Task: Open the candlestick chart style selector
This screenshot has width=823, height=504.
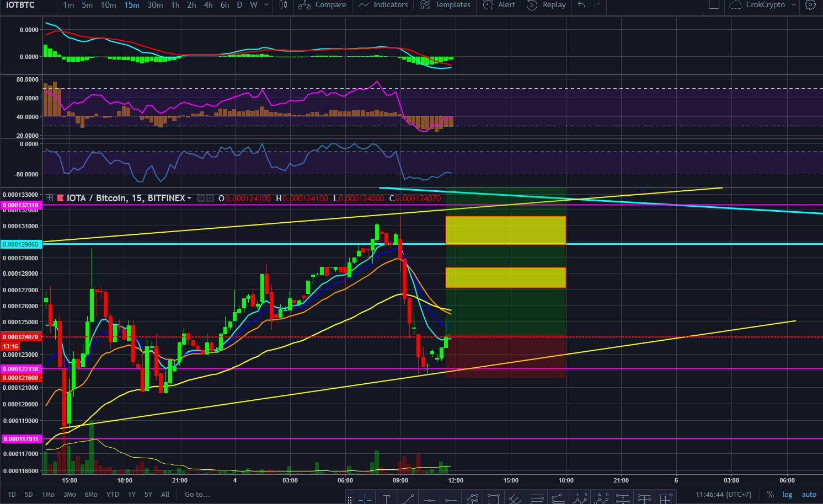Action: coord(283,5)
